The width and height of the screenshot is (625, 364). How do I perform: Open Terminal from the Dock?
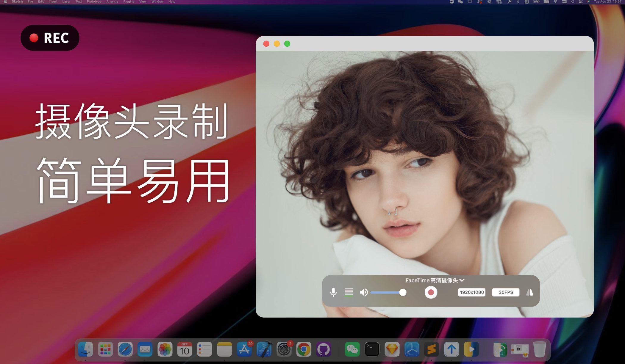[372, 349]
